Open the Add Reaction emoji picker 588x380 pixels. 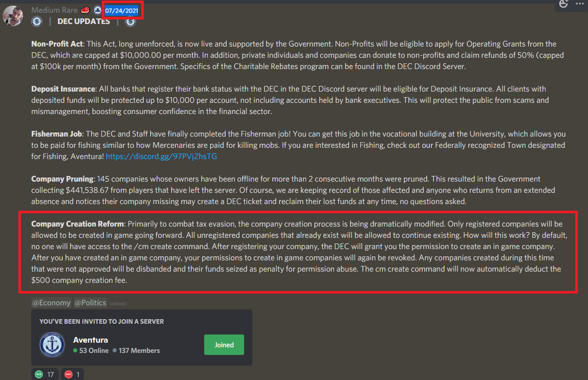[x=563, y=4]
